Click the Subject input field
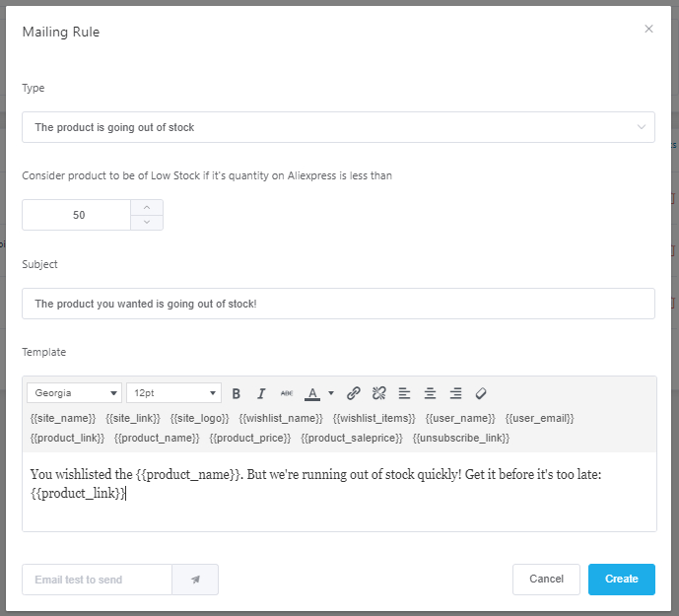Viewport: 679px width, 616px height. 338,304
